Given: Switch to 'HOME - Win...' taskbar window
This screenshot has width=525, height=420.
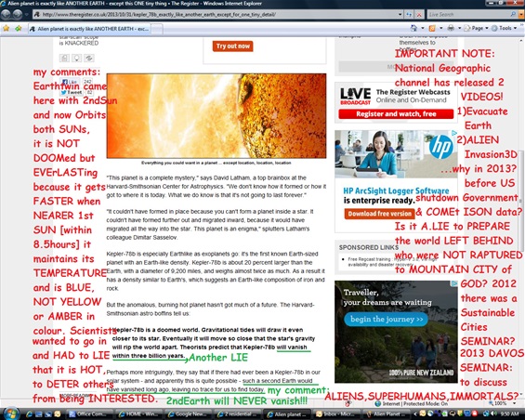Looking at the screenshot, I should coord(138,414).
